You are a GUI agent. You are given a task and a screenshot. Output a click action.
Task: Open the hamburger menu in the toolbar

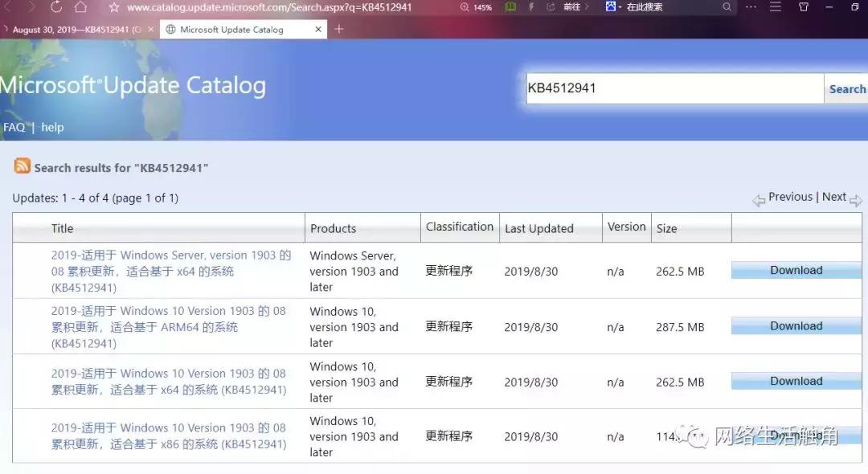point(775,7)
